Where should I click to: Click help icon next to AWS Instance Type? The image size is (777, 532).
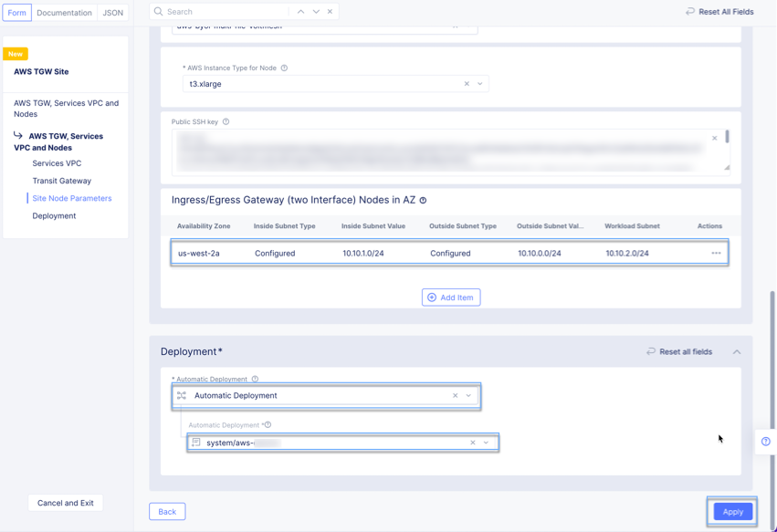[x=284, y=68]
